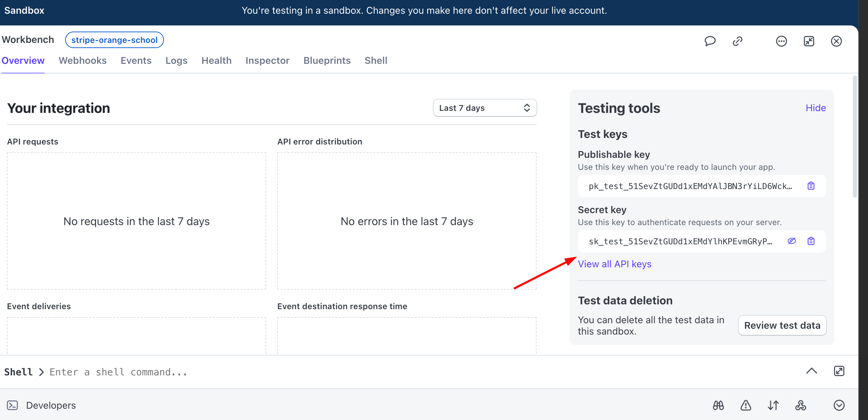The width and height of the screenshot is (868, 420).
Task: Click the feedback speech bubble icon
Action: [710, 41]
